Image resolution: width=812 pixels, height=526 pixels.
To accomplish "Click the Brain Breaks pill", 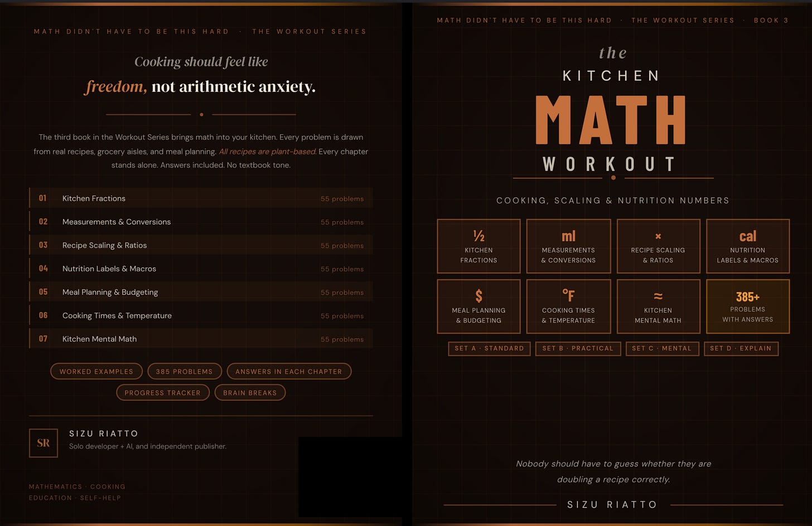I will [250, 392].
